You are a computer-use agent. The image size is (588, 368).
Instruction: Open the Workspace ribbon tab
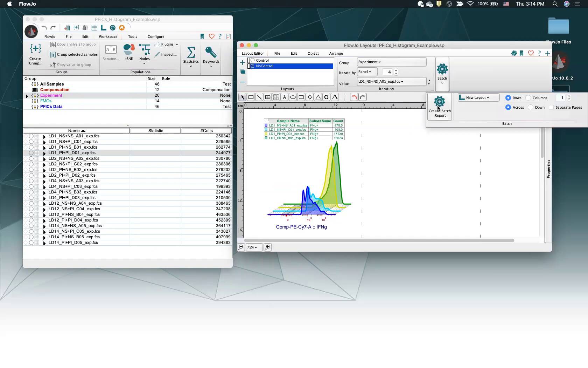click(108, 36)
